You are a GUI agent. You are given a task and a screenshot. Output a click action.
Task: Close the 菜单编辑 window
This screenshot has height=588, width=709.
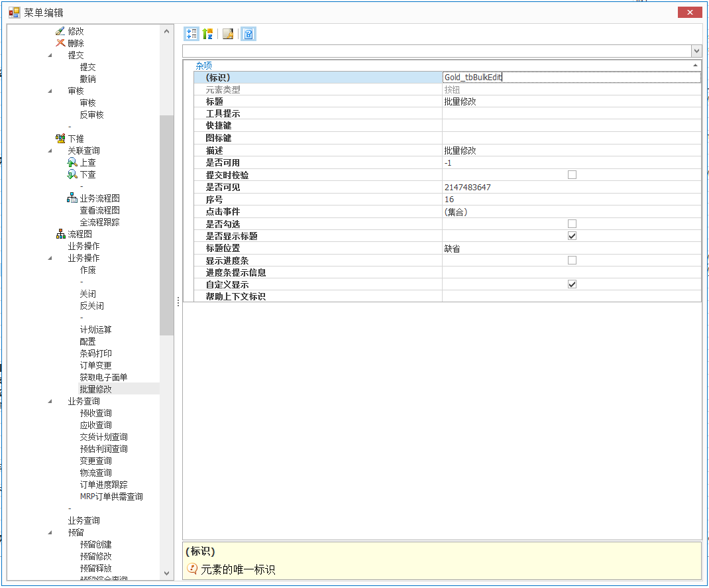[x=690, y=12]
